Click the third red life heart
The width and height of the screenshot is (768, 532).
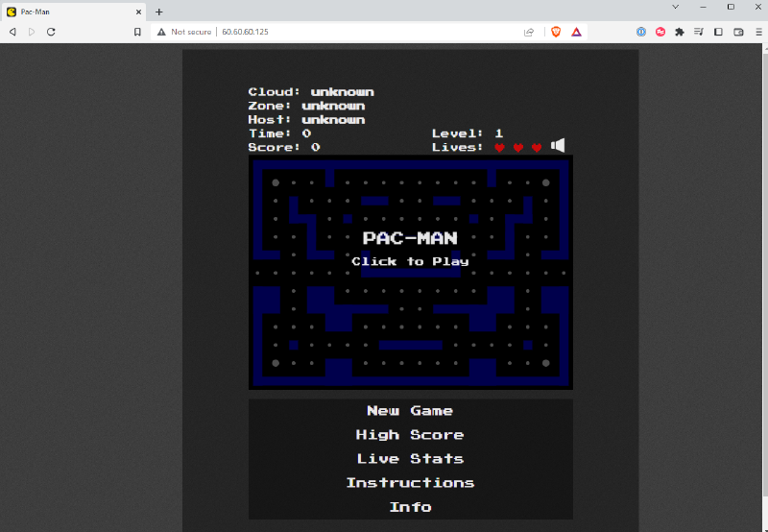pyautogui.click(x=537, y=148)
